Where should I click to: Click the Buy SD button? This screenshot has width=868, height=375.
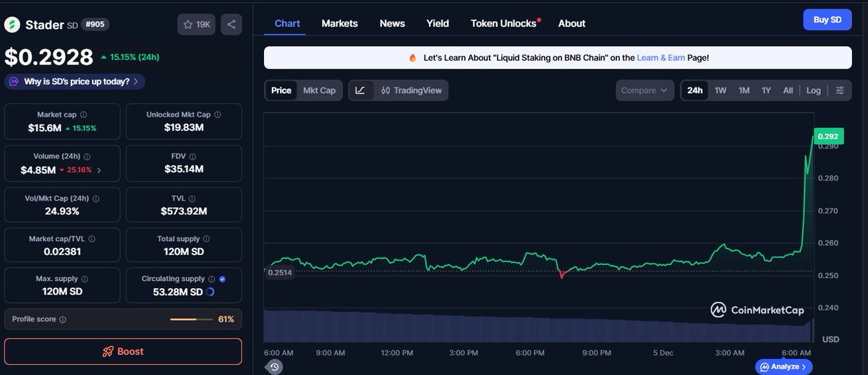click(827, 20)
